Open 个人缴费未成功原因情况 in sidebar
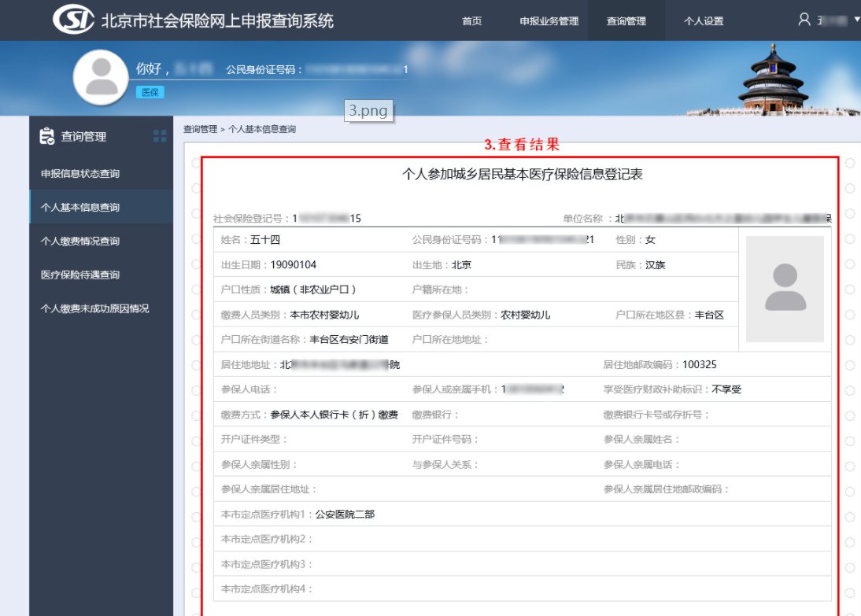 [x=94, y=308]
